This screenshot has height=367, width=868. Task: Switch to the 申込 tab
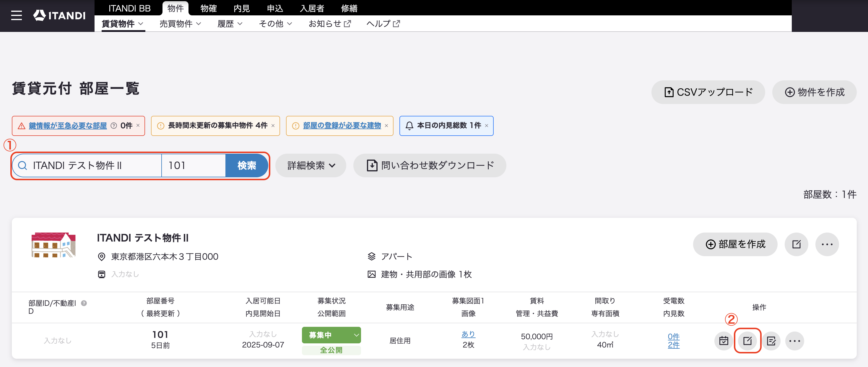[275, 8]
